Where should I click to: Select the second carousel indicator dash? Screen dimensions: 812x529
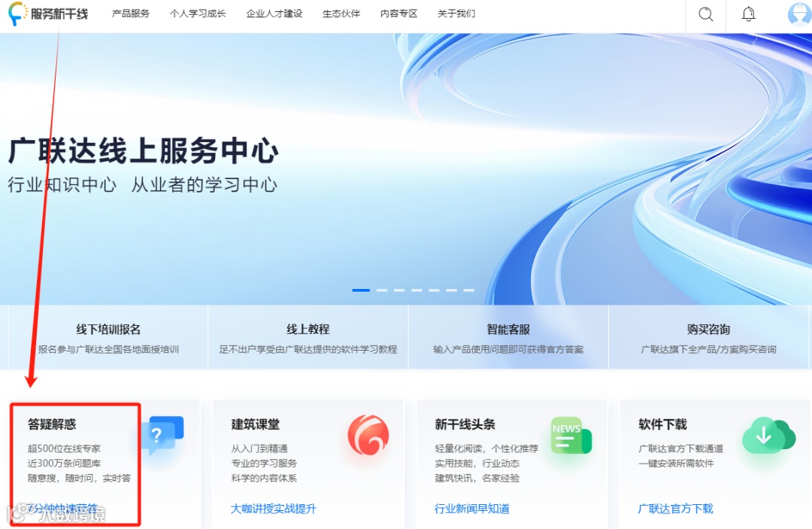click(x=382, y=290)
